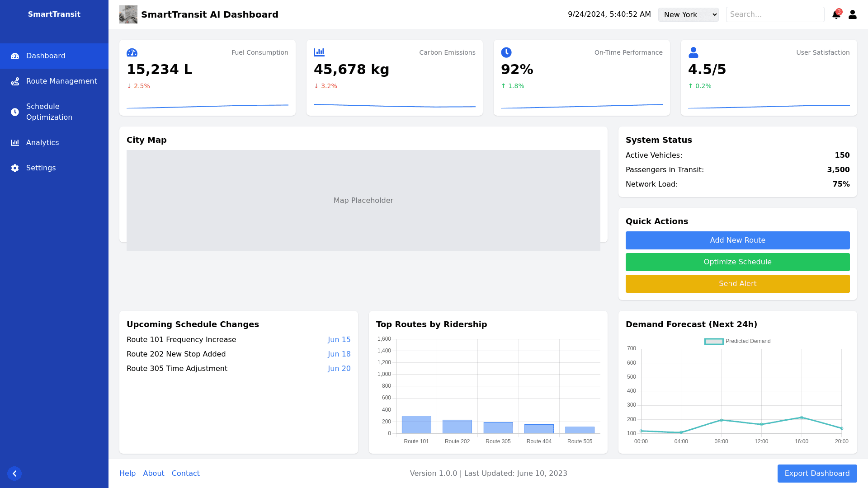Click the Optimize Schedule button
The height and width of the screenshot is (488, 868).
737,262
